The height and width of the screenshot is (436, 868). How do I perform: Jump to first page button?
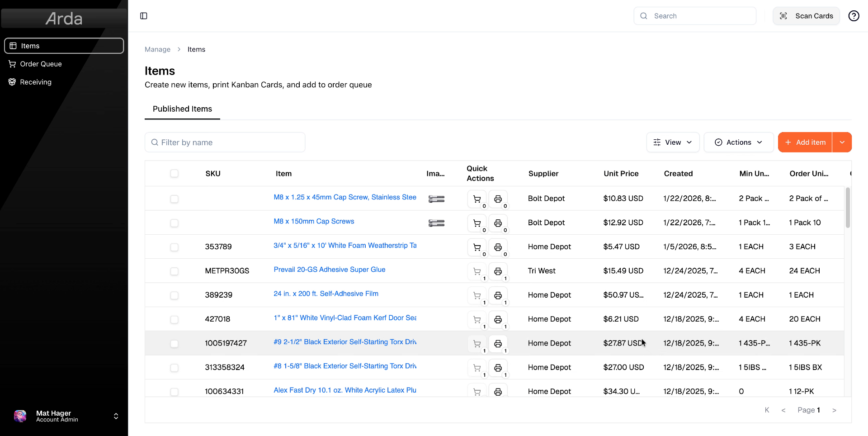pyautogui.click(x=767, y=410)
